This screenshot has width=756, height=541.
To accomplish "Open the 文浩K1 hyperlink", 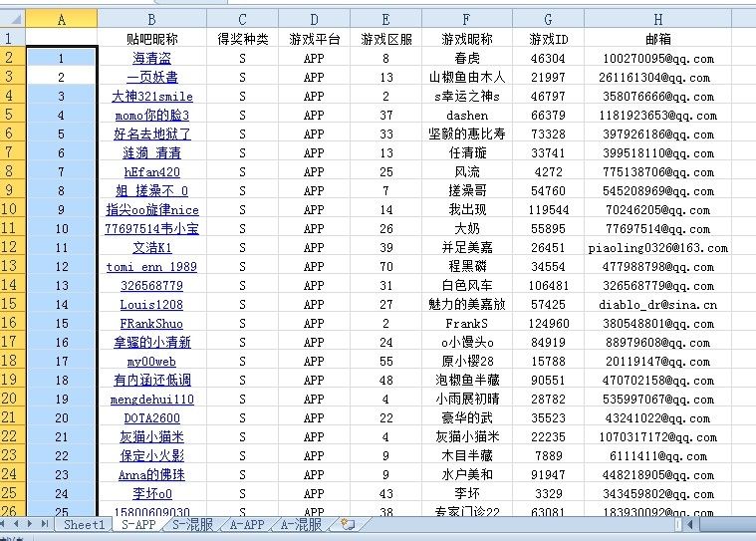I will [x=151, y=247].
